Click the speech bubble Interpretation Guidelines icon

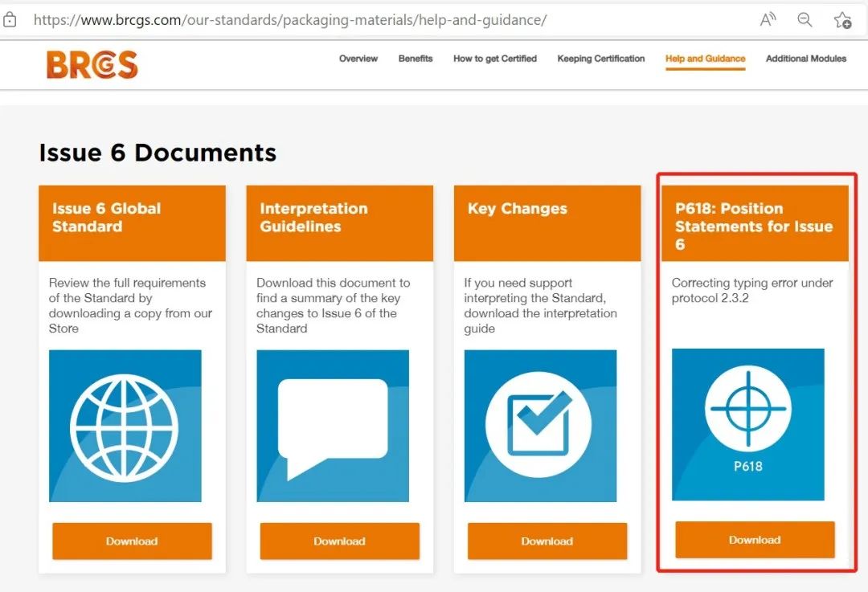point(332,426)
